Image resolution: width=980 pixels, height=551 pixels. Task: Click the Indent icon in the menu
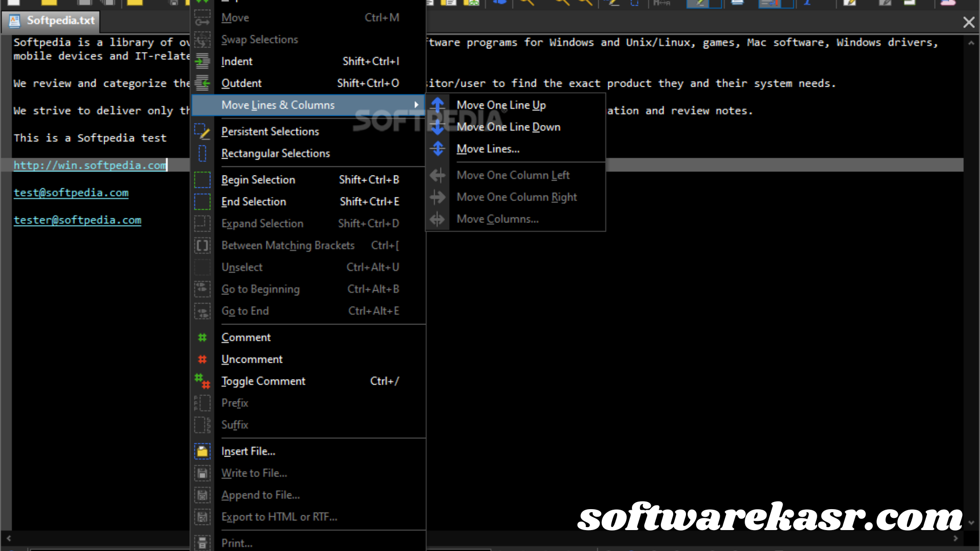(x=202, y=61)
